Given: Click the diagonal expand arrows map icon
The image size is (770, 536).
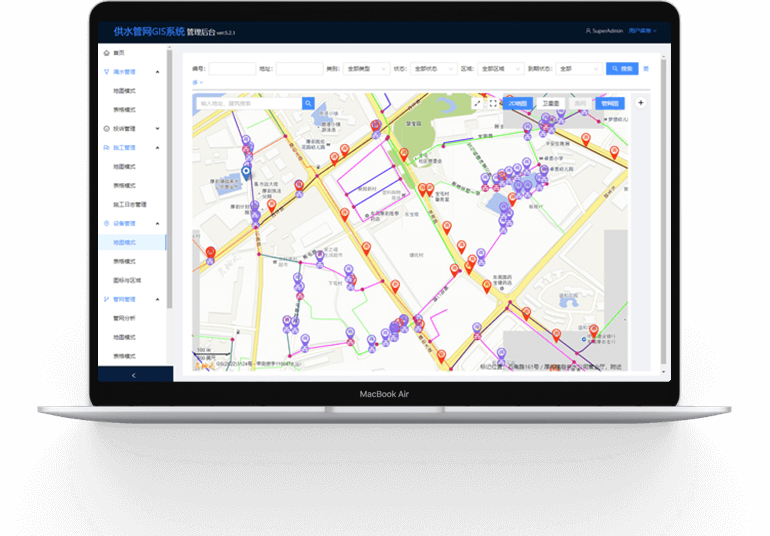Looking at the screenshot, I should pyautogui.click(x=477, y=103).
